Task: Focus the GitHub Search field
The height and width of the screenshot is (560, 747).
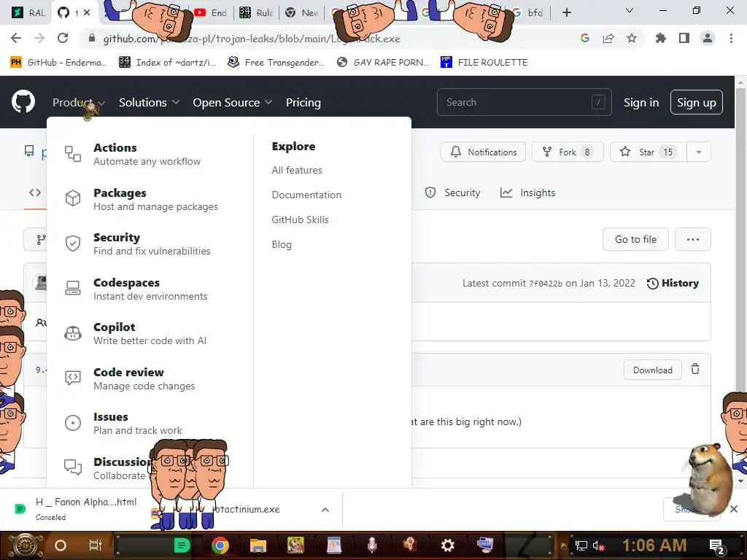Action: click(524, 102)
